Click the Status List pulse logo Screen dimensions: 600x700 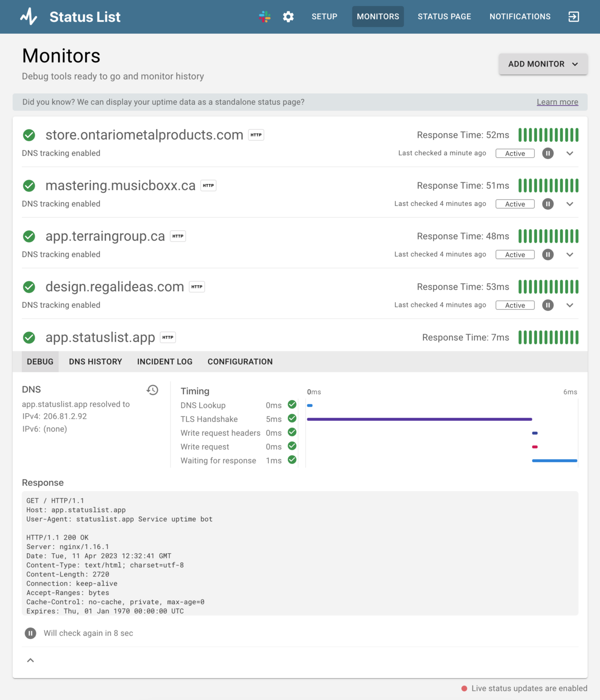coord(29,16)
